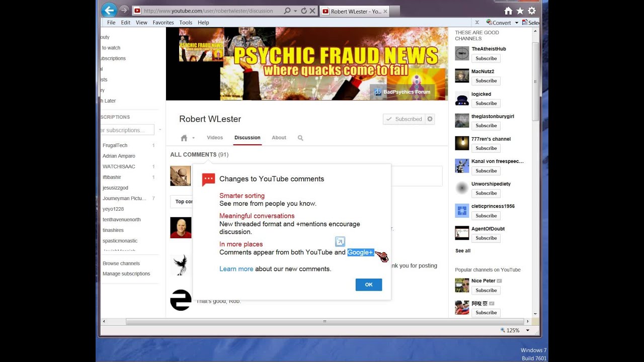Open the browser Tools gear icon
644x362 pixels.
click(x=532, y=11)
